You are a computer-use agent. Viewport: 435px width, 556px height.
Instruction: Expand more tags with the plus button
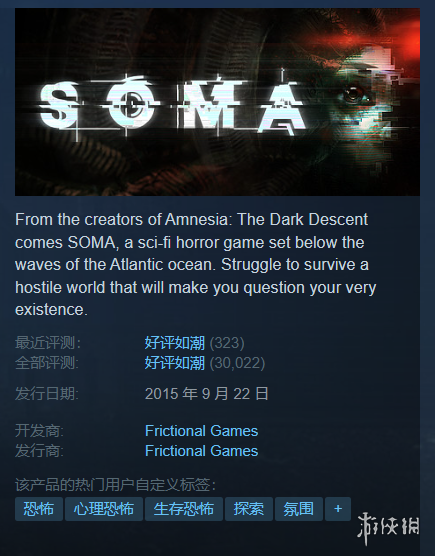[x=338, y=509]
